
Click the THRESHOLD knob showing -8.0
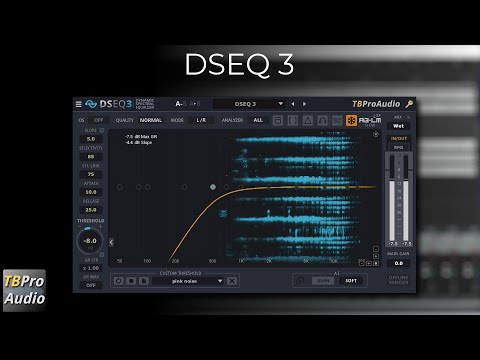coord(90,241)
